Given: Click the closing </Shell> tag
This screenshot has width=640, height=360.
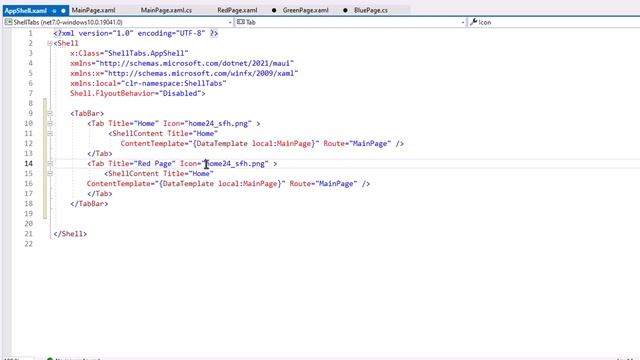Looking at the screenshot, I should click(70, 234).
